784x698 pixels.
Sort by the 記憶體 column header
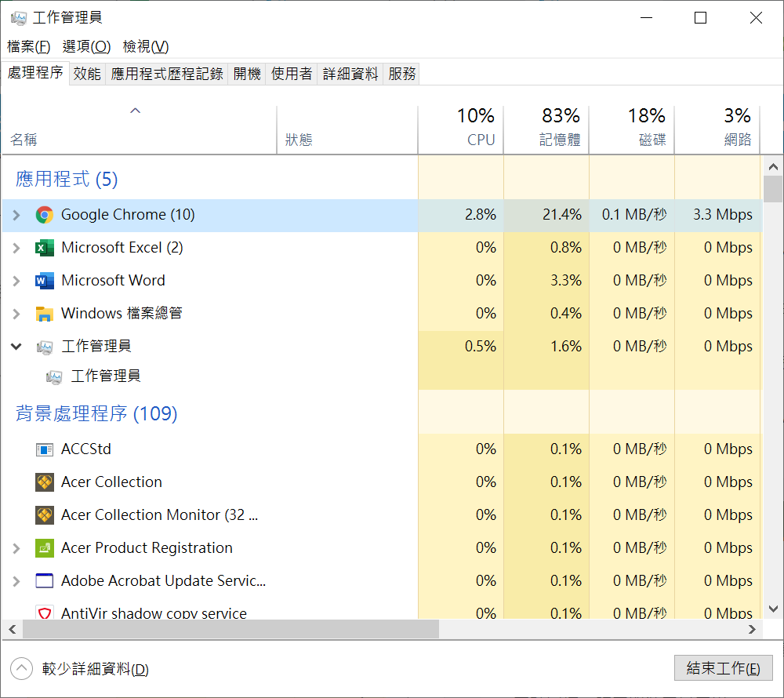point(546,130)
